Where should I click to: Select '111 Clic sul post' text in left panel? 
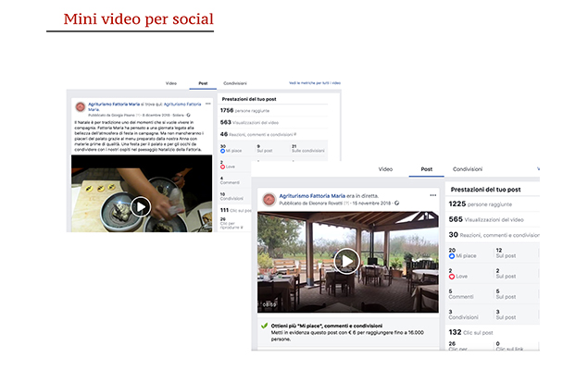tap(235, 210)
